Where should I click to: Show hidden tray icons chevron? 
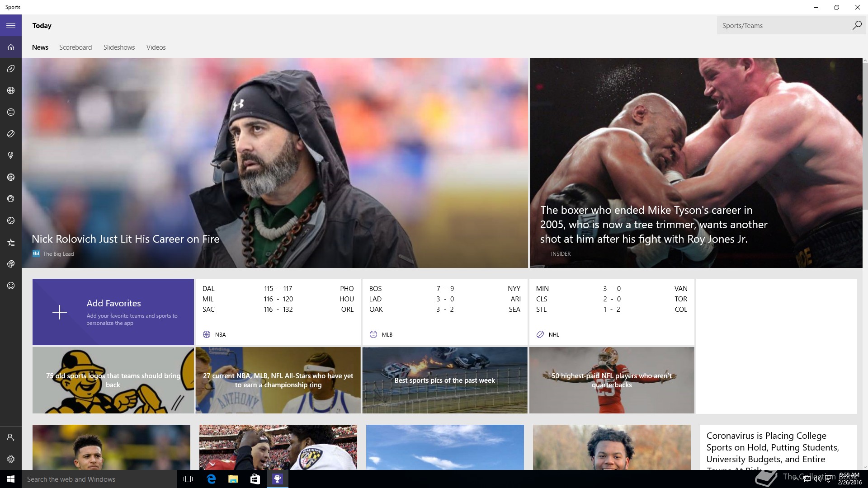(796, 479)
